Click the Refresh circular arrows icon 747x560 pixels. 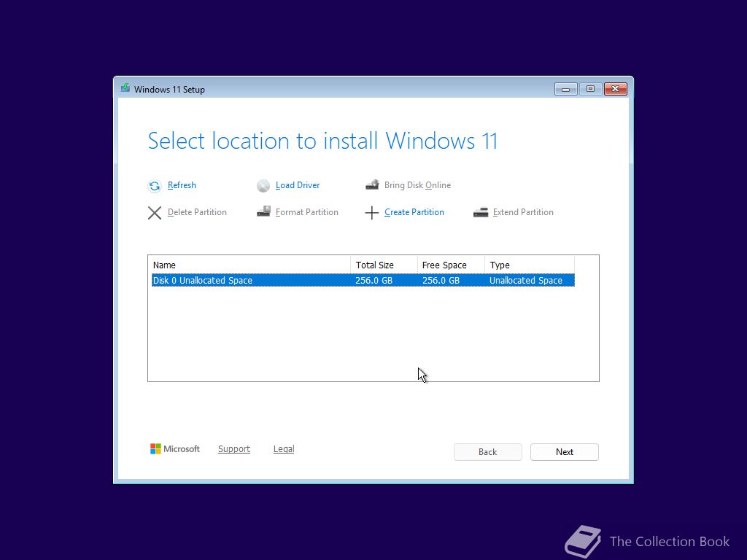tap(155, 186)
